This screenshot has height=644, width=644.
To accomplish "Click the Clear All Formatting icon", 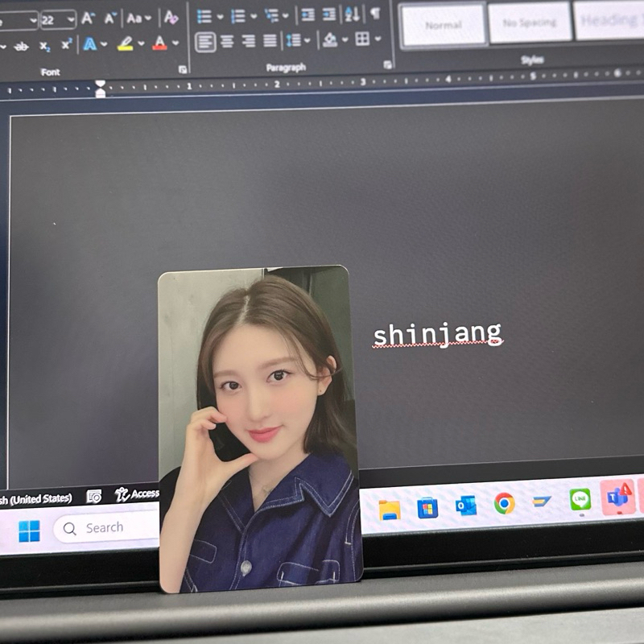I will coord(171,17).
